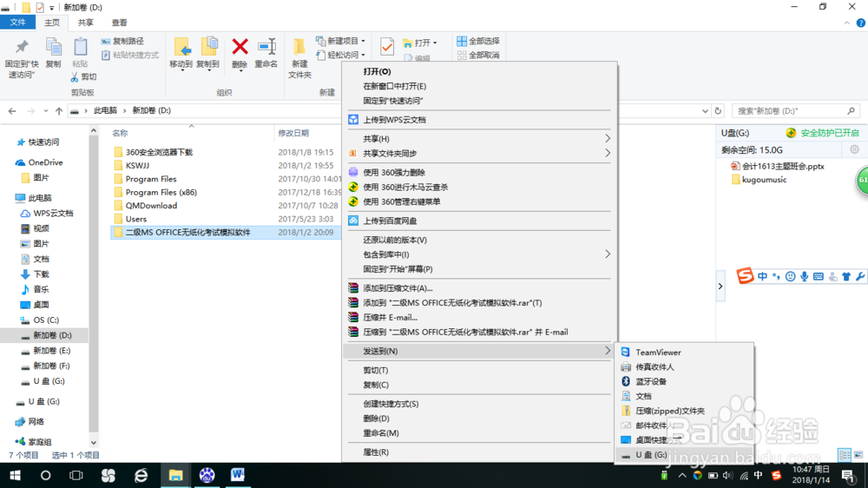Click the U盘 panel settings gear

coord(854,149)
